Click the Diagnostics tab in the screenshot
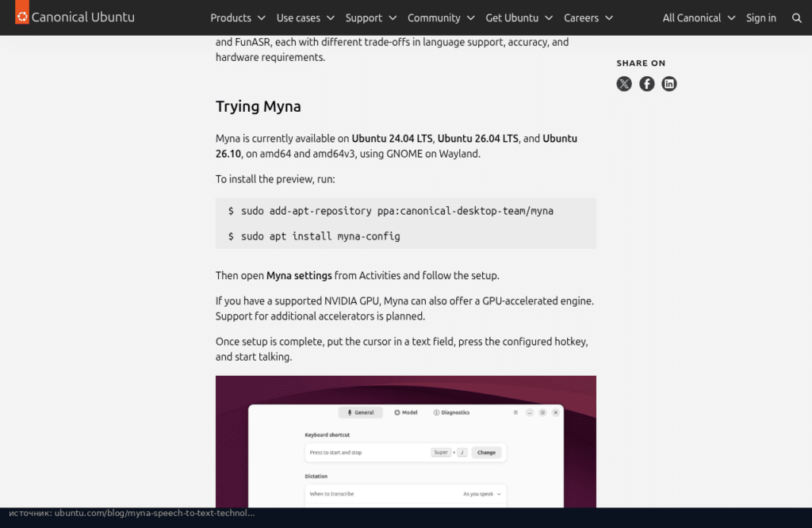The width and height of the screenshot is (812, 528). tap(451, 412)
